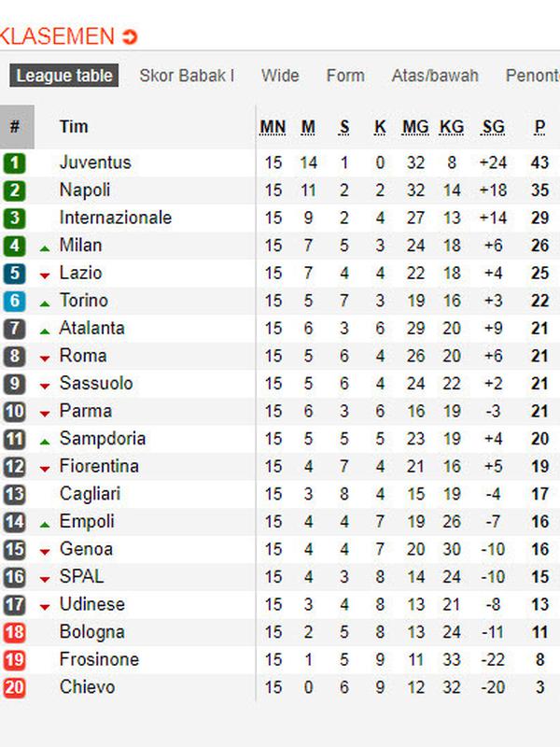Click Chievo's red rank badge 20
Image resolution: width=560 pixels, height=747 pixels.
(x=14, y=687)
